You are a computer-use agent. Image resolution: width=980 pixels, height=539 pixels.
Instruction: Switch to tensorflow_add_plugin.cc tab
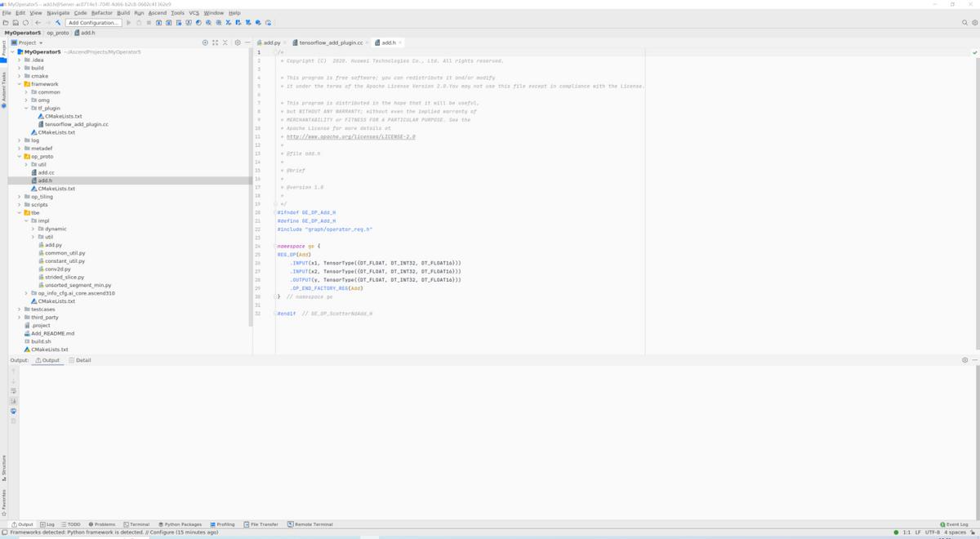coord(331,42)
